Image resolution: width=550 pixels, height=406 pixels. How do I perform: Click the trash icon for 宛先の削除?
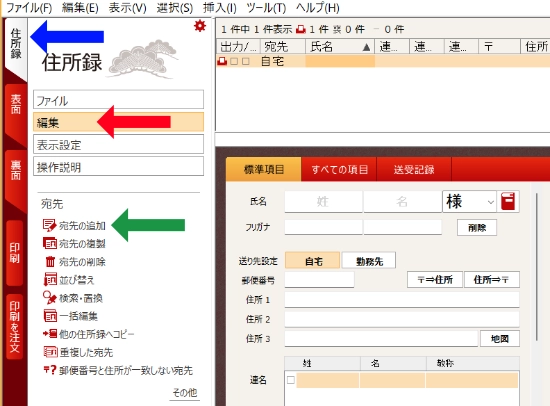[50, 261]
